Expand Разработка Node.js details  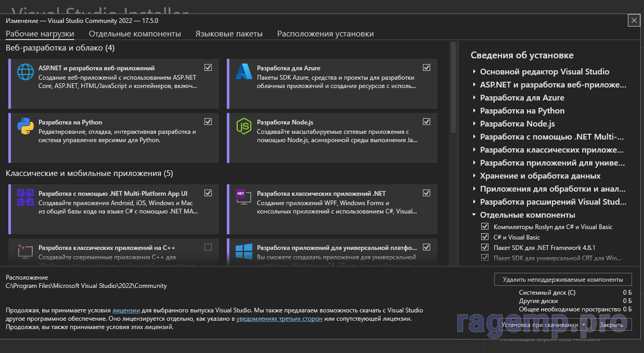coord(474,123)
